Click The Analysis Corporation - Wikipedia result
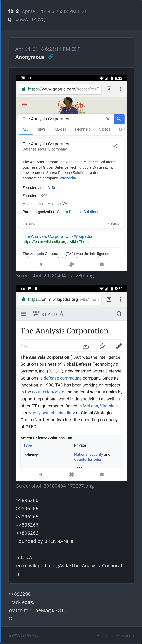The height and width of the screenshot is (644, 142). click(x=57, y=236)
